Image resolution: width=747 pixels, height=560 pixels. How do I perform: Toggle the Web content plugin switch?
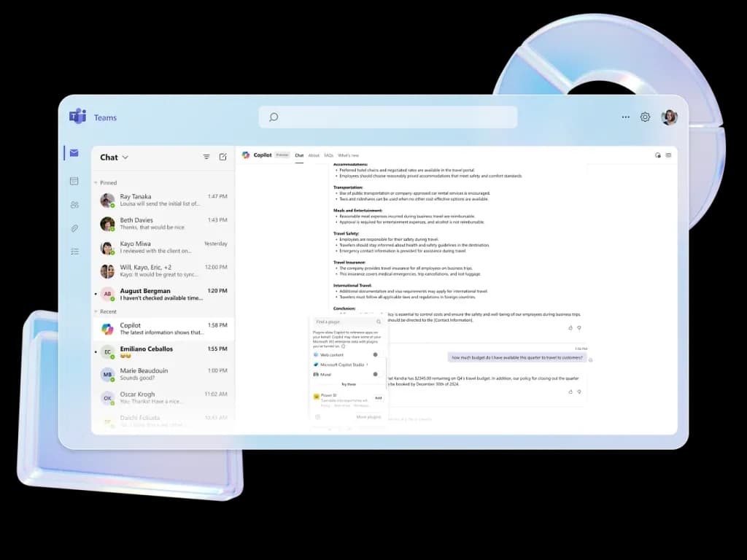pyautogui.click(x=376, y=355)
